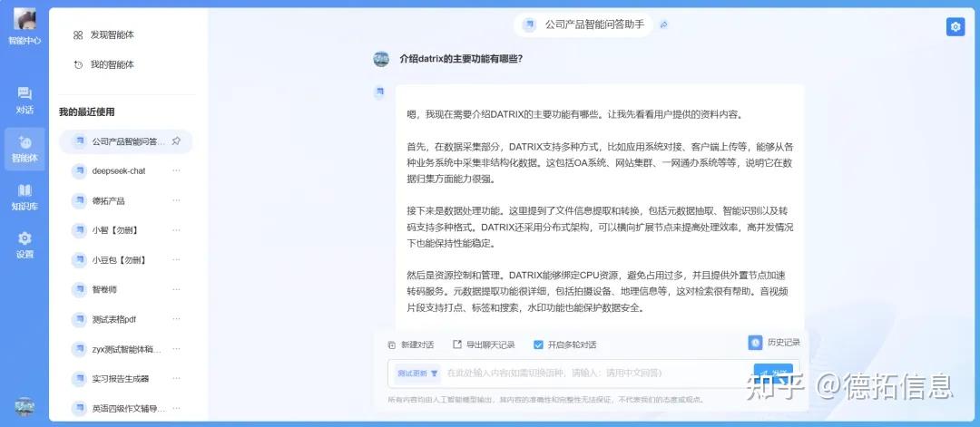This screenshot has height=427, width=980.
Task: Click the assistant avatar beside the reply
Action: (379, 92)
